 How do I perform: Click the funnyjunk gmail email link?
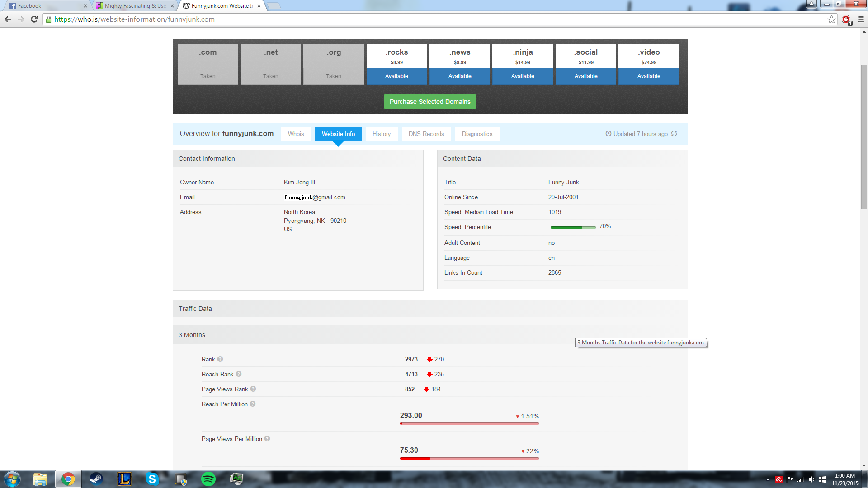coord(315,197)
